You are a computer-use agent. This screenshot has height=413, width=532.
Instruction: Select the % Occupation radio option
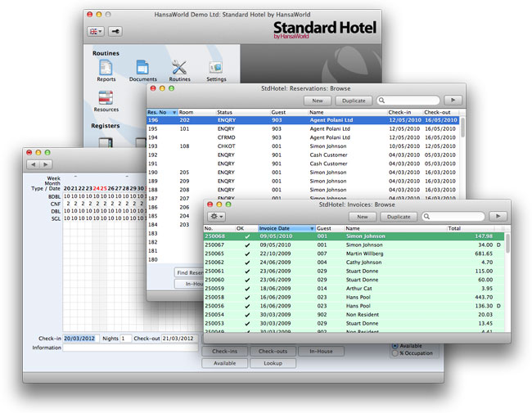[x=395, y=353]
